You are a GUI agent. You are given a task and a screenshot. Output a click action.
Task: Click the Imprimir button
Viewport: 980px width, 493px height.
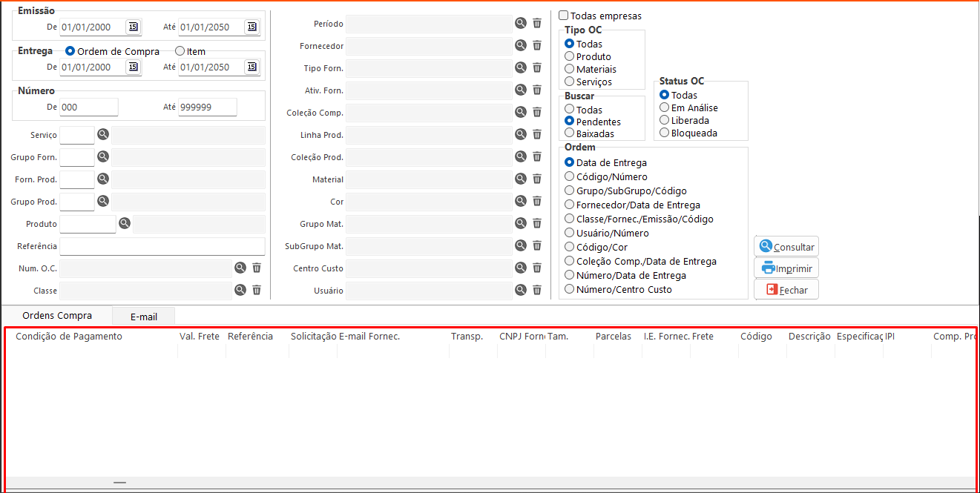786,268
